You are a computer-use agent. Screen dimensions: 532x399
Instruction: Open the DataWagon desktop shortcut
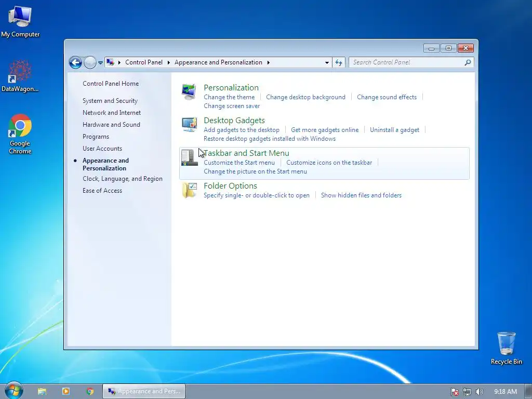pos(20,76)
